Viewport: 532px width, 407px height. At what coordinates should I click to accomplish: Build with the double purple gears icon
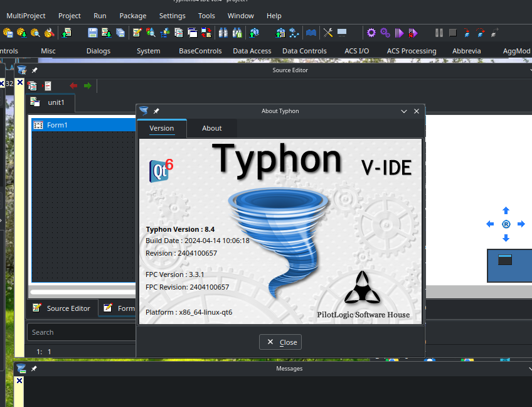(x=385, y=33)
